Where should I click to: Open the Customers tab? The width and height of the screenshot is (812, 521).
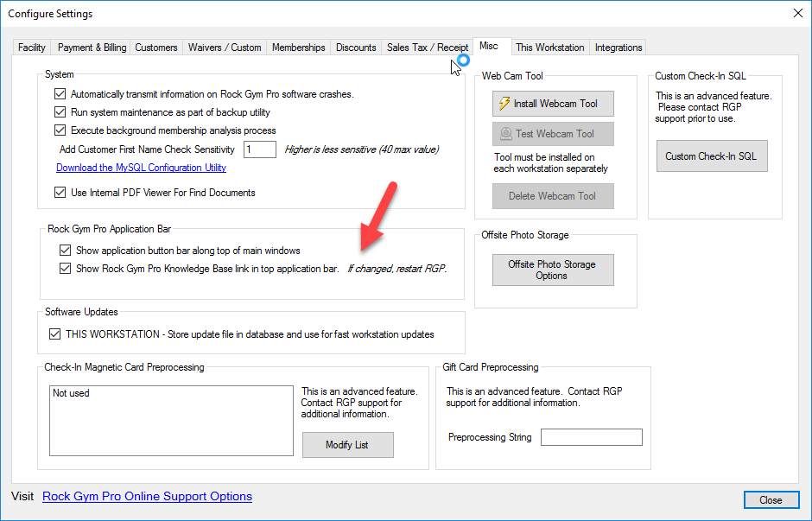[156, 48]
